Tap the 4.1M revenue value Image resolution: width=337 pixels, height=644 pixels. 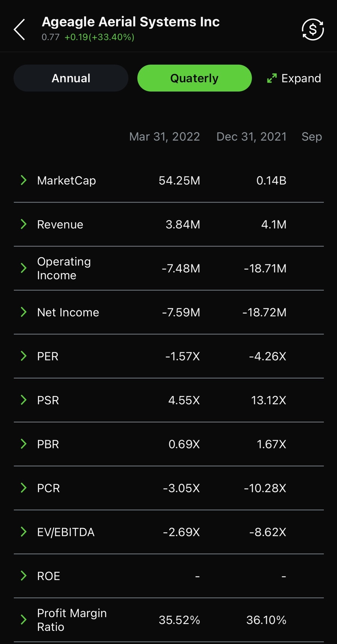[274, 224]
